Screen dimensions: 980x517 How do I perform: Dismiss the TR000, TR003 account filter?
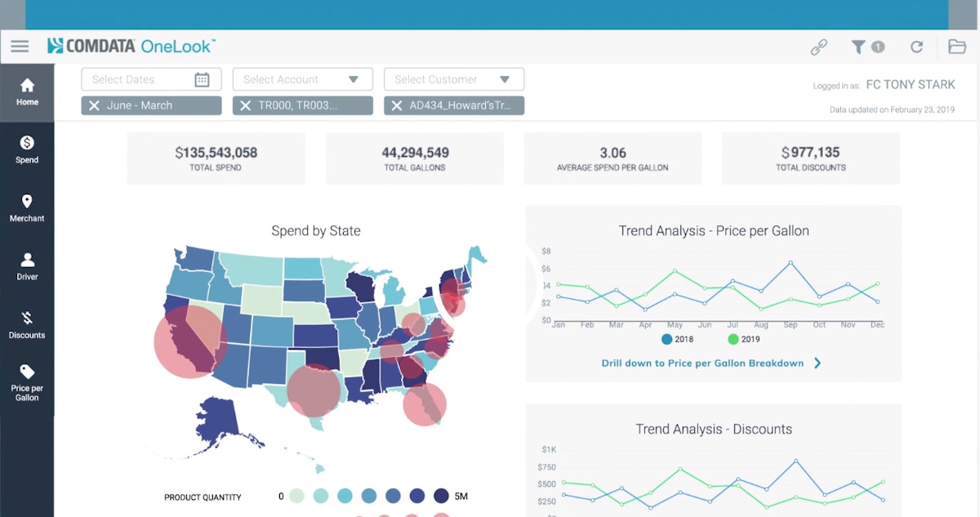[243, 105]
